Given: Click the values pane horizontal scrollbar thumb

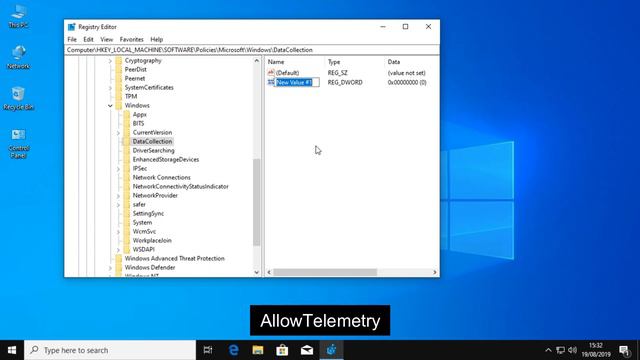Looking at the screenshot, I should [x=325, y=272].
